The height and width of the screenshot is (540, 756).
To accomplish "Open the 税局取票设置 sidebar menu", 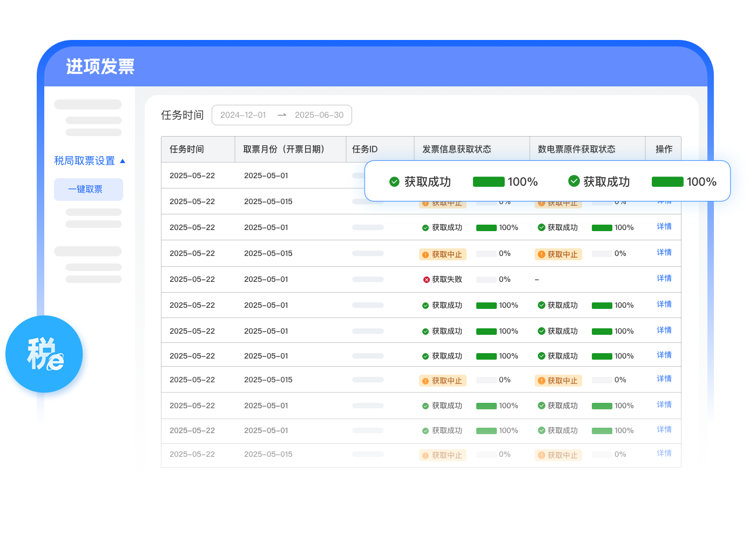I will point(85,161).
